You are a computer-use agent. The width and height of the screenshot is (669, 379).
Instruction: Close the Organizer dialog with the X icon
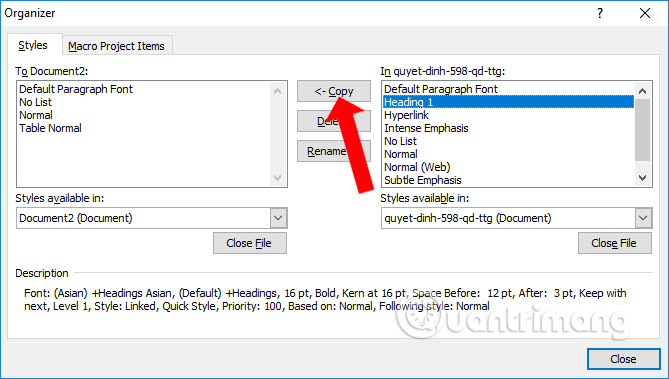pos(645,13)
